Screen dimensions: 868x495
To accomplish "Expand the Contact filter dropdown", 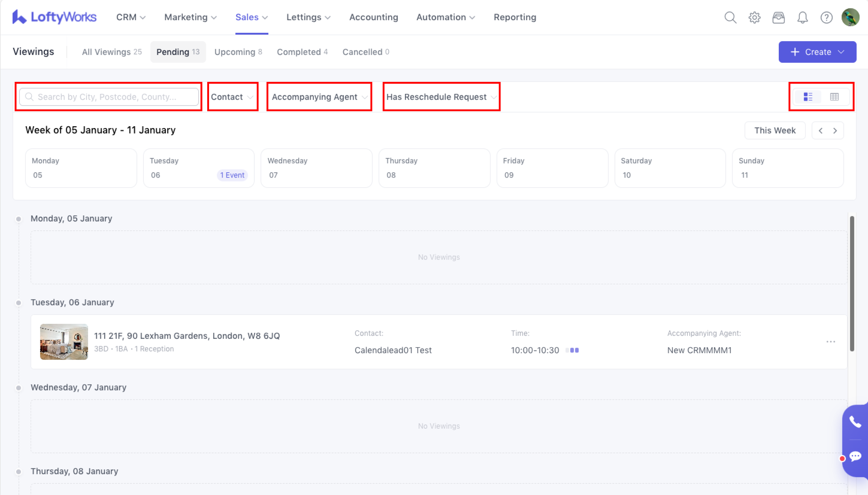I will (232, 97).
